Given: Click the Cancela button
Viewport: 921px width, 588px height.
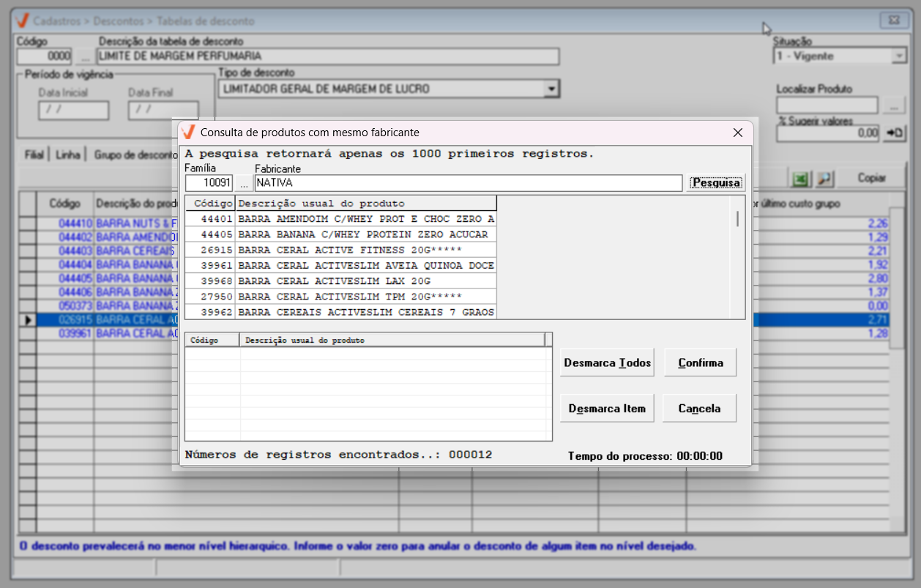Looking at the screenshot, I should click(699, 409).
